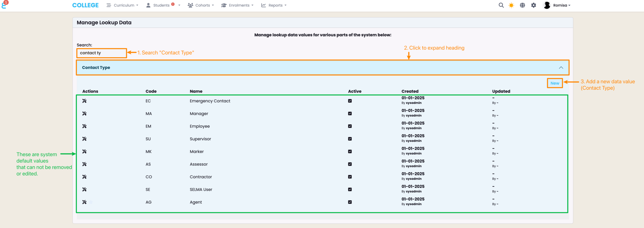Toggle the Active checkbox for Supervisor
This screenshot has height=228, width=644.
tap(350, 139)
